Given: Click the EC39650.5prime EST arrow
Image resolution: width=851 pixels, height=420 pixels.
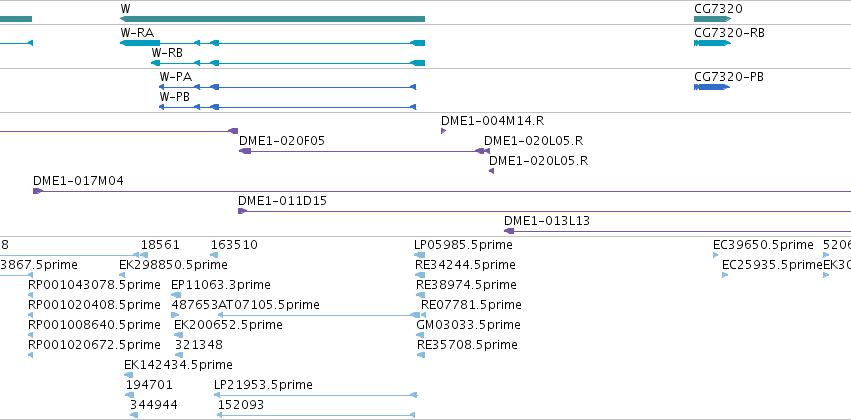Looking at the screenshot, I should [x=716, y=255].
